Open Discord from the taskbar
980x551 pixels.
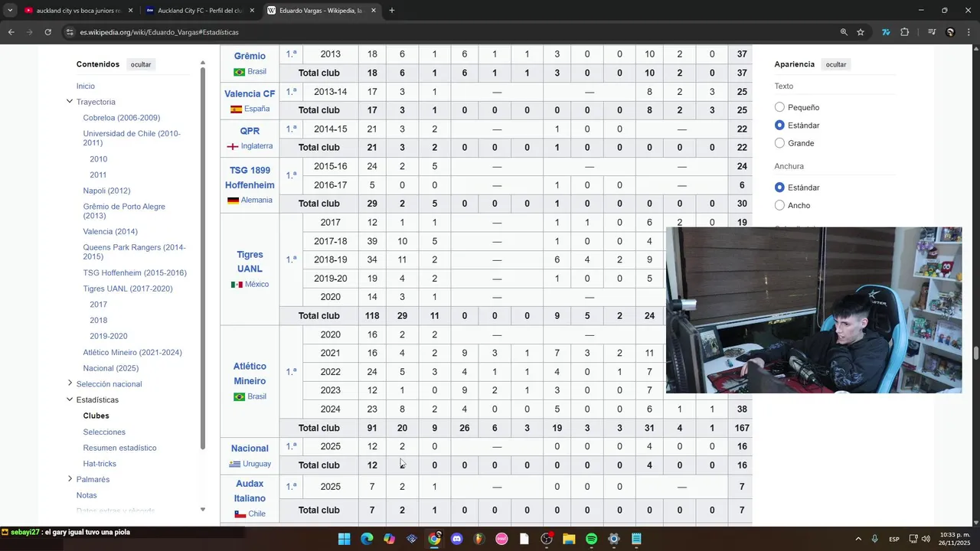coord(457,539)
